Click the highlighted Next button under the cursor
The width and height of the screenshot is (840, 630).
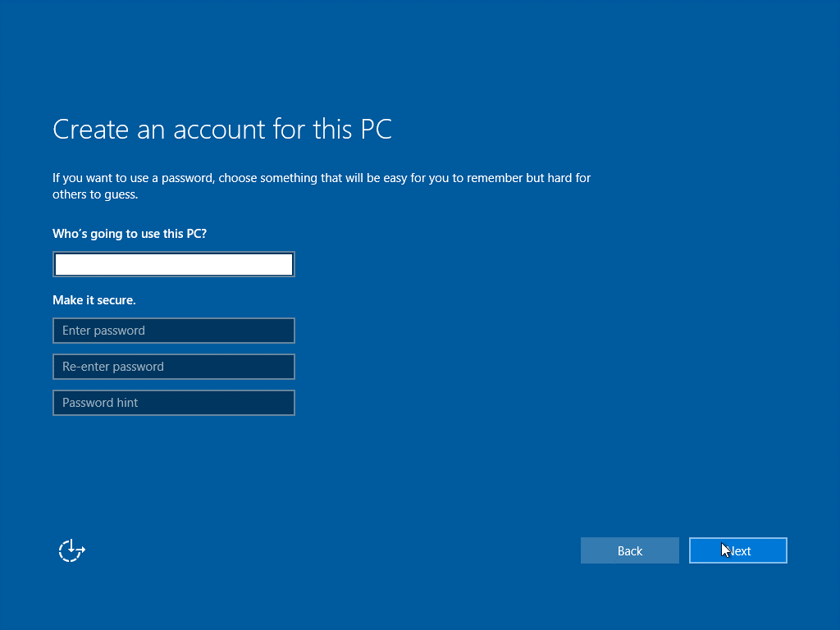coord(737,550)
